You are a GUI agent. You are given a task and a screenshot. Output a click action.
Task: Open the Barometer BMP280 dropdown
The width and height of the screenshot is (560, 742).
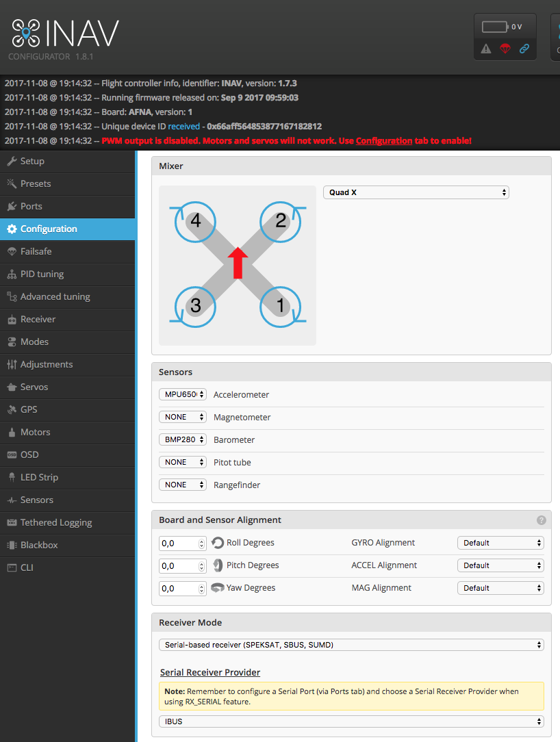pyautogui.click(x=183, y=439)
